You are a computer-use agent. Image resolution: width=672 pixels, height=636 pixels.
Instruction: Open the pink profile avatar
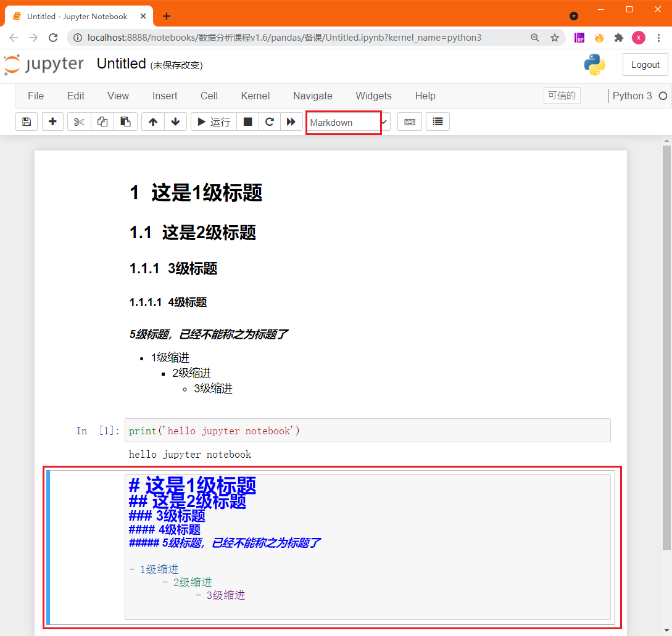pyautogui.click(x=639, y=38)
